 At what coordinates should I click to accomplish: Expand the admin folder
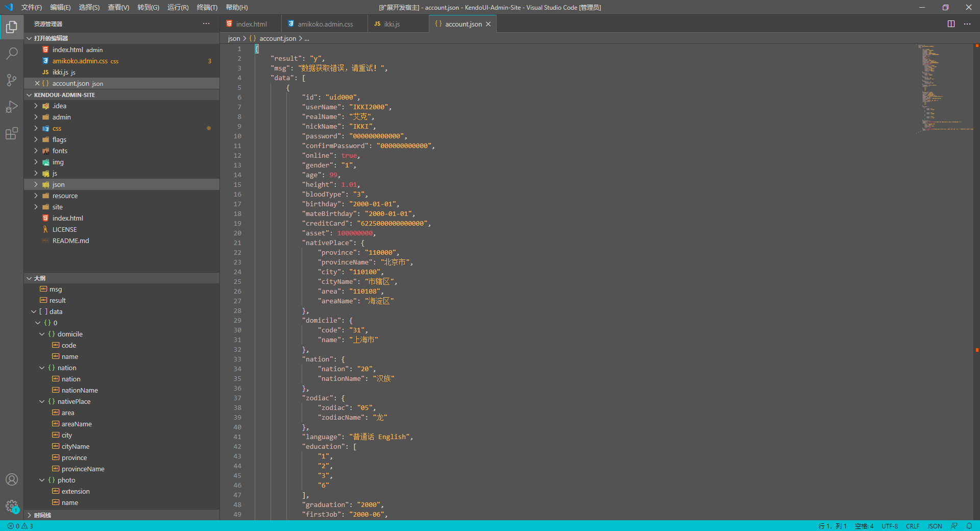tap(121, 117)
